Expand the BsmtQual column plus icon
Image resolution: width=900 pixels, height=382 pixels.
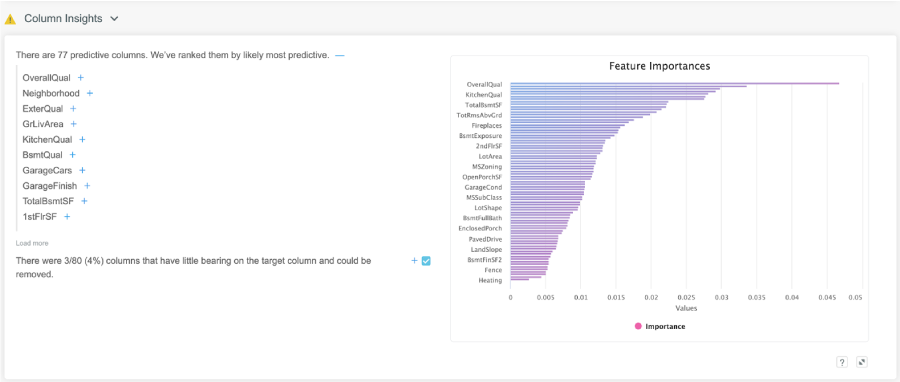tap(72, 155)
